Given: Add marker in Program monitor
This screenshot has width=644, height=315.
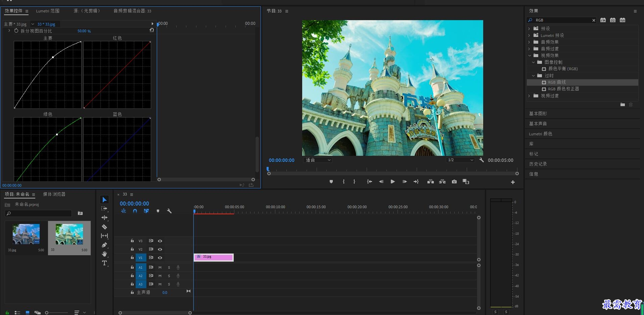Looking at the screenshot, I should click(331, 182).
